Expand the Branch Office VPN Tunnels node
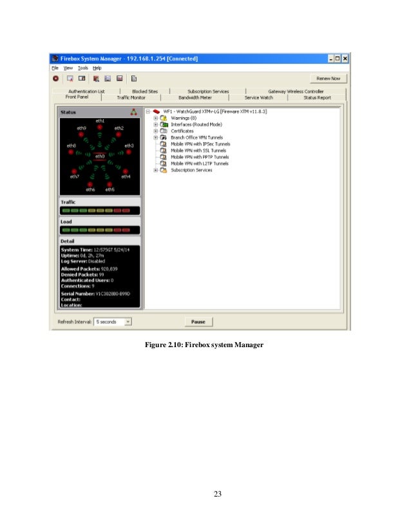 155,137
